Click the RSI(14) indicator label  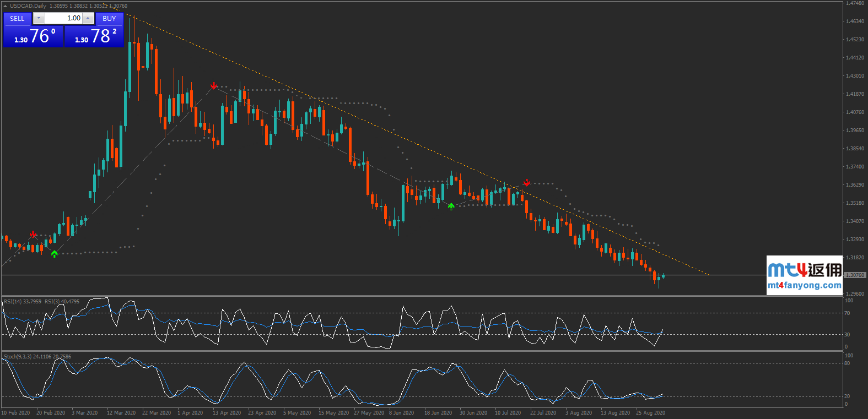coord(22,302)
